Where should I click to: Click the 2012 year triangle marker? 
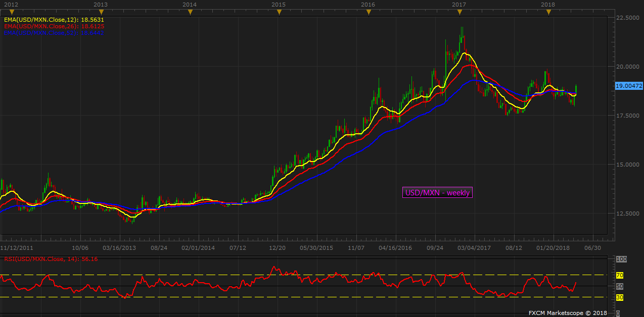11,12
